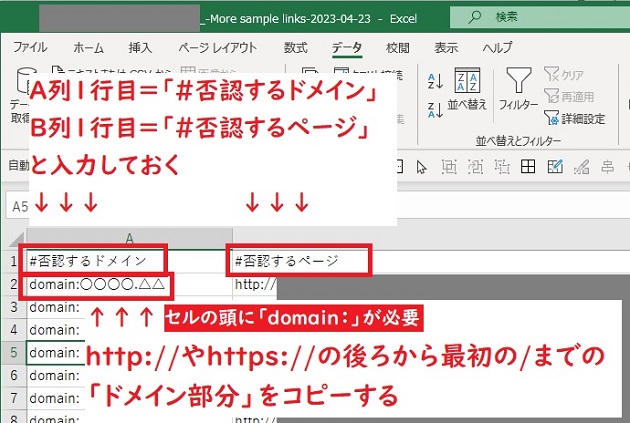This screenshot has height=423, width=630.
Task: Select cell containing #否認するページ
Action: coord(299,261)
